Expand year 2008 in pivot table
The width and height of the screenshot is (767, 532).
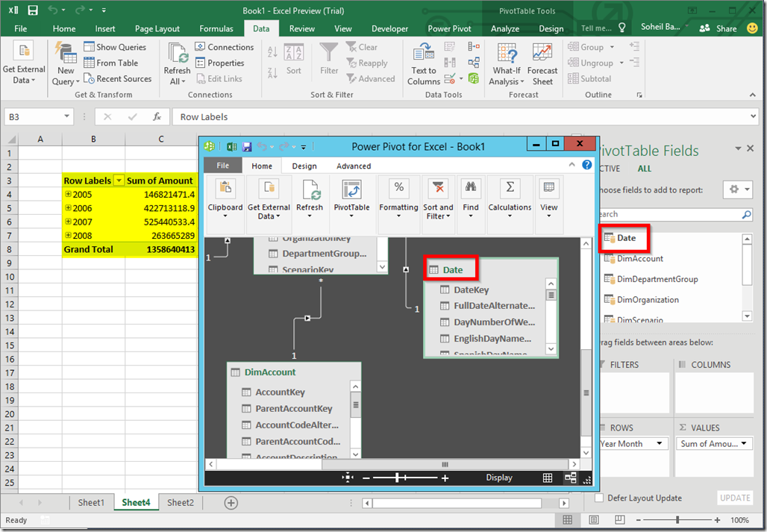[x=68, y=235]
